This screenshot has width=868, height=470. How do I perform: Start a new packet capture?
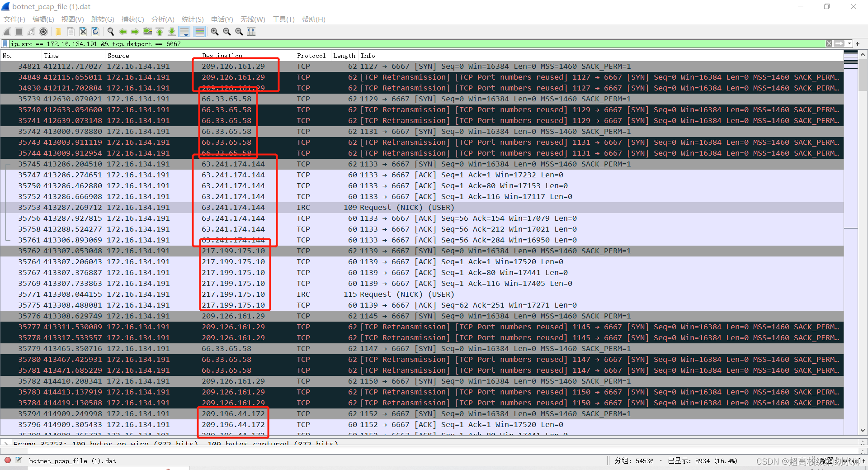7,32
